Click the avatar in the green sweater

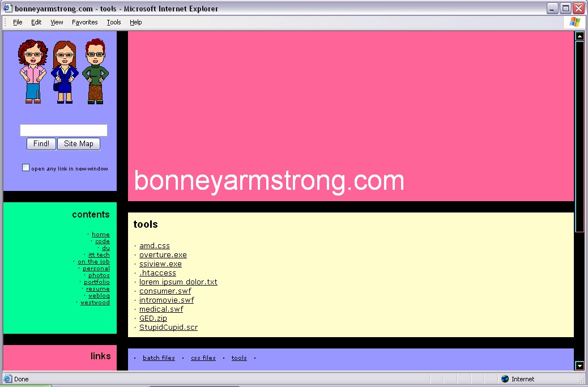(x=95, y=71)
